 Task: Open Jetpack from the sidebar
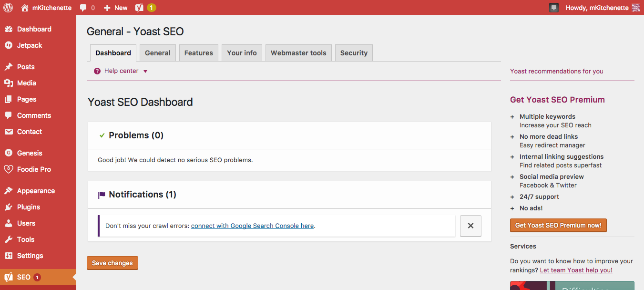click(x=30, y=45)
